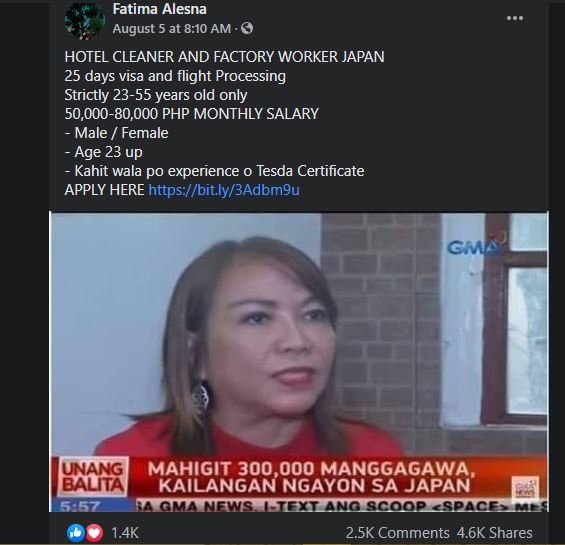
Task: Click the public globe privacy icon
Action: (247, 28)
